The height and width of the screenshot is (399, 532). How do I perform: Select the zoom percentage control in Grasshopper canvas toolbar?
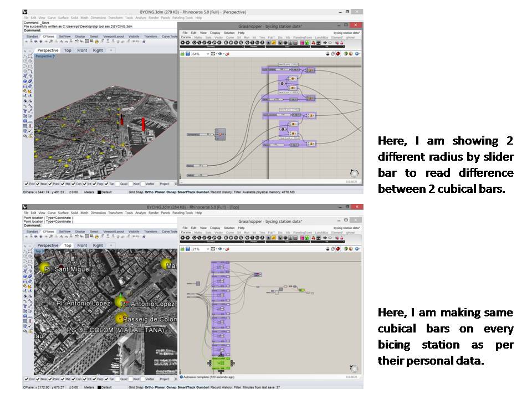coord(197,54)
